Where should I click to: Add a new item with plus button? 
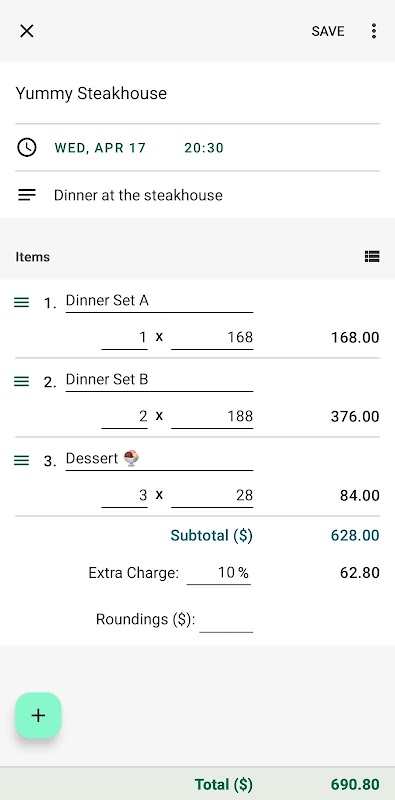38,715
